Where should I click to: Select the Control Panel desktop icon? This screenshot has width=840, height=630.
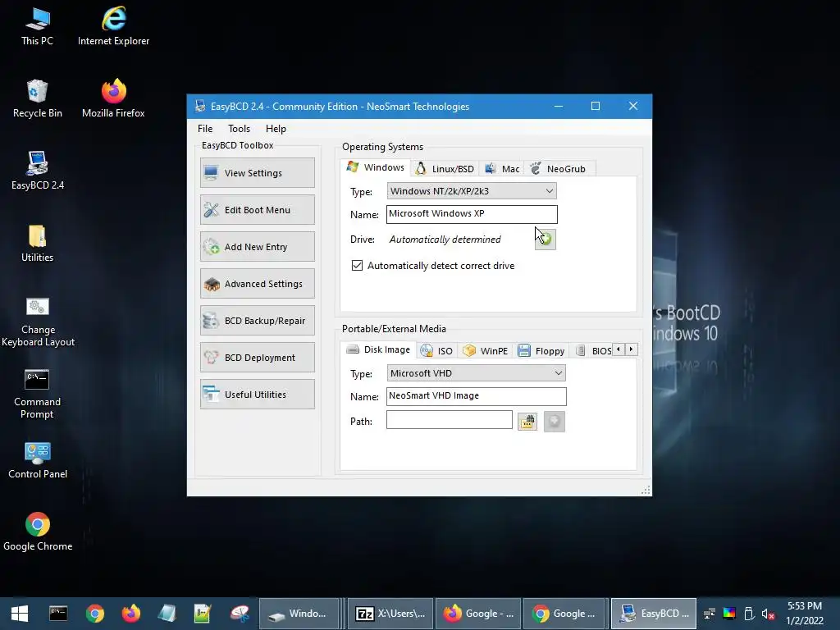[38, 461]
